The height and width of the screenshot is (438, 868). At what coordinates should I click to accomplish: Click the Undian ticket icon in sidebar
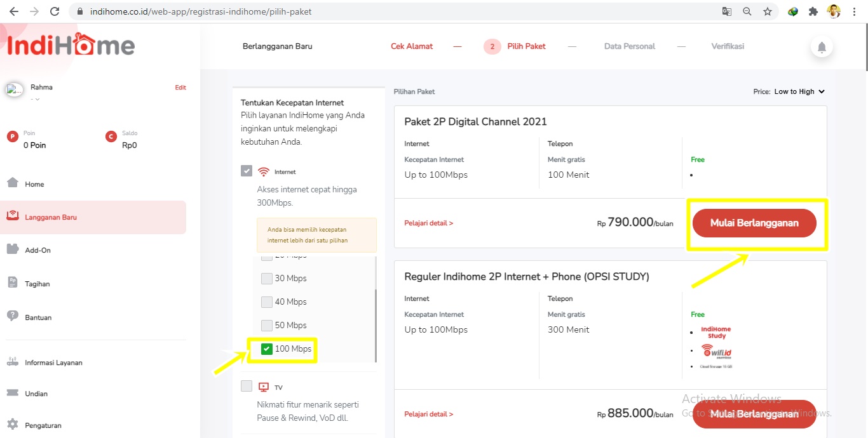(x=13, y=393)
